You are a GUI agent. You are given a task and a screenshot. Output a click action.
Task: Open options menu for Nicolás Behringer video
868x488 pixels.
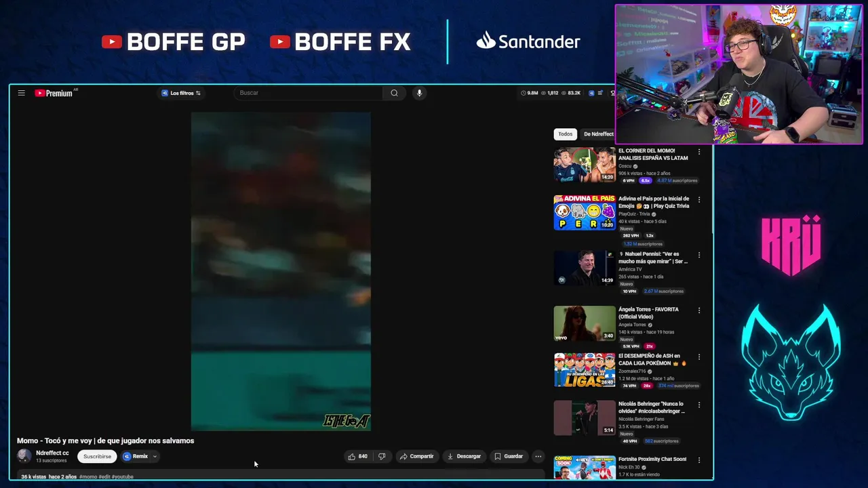pyautogui.click(x=699, y=405)
